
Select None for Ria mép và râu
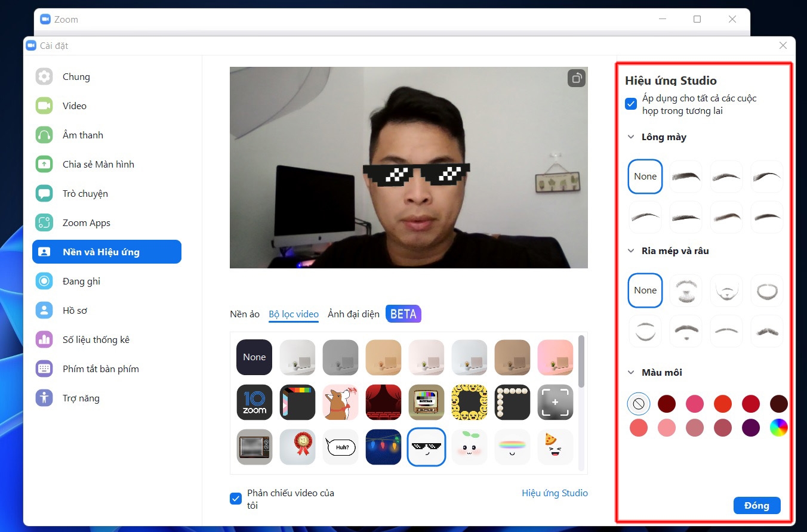pyautogui.click(x=645, y=290)
